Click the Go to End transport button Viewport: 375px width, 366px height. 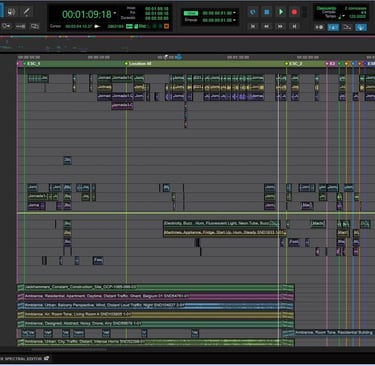[x=294, y=26]
